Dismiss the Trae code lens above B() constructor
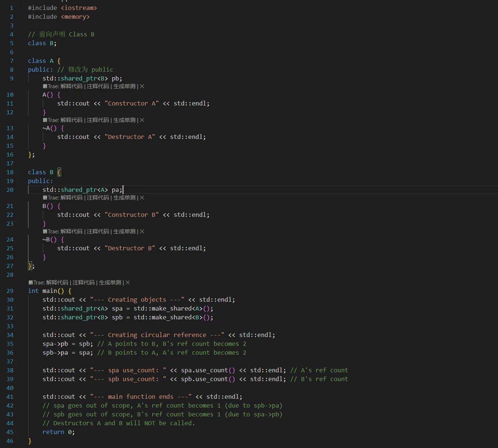498x448 pixels. 142,198
